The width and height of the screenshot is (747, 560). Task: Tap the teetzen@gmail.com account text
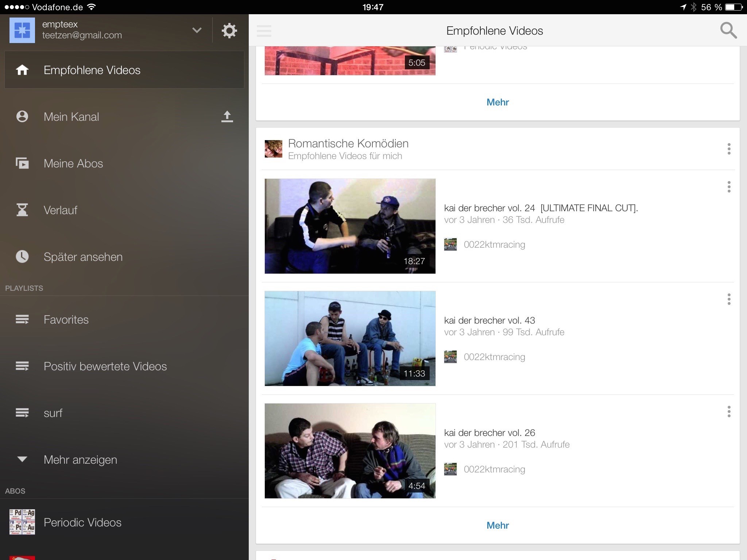(x=82, y=35)
